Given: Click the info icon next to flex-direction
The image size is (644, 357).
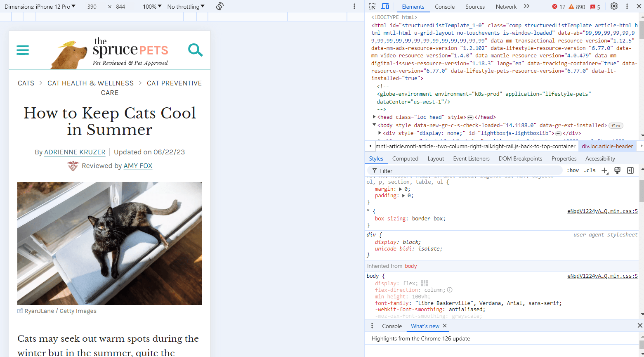Looking at the screenshot, I should click(450, 290).
